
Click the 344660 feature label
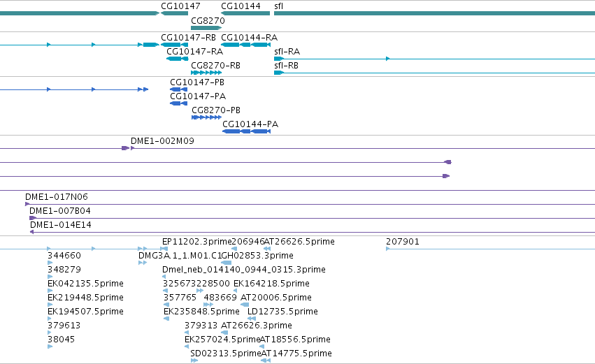[64, 255]
